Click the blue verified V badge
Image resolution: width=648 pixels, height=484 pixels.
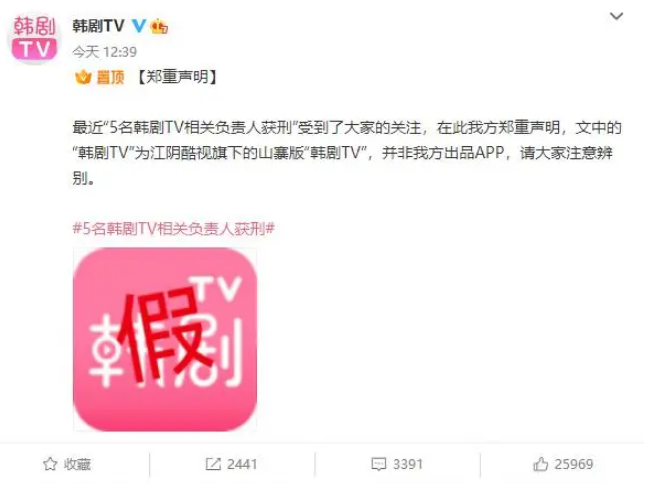pyautogui.click(x=139, y=26)
